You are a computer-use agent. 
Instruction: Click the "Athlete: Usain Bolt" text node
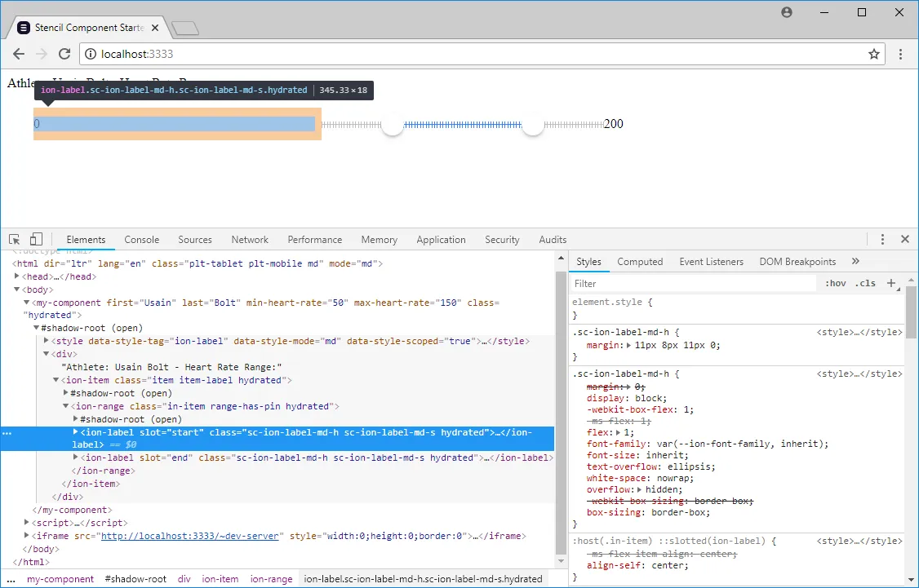click(x=171, y=367)
